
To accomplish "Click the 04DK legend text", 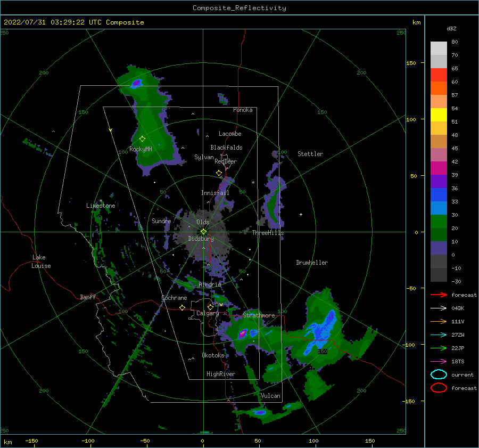I will (x=458, y=308).
